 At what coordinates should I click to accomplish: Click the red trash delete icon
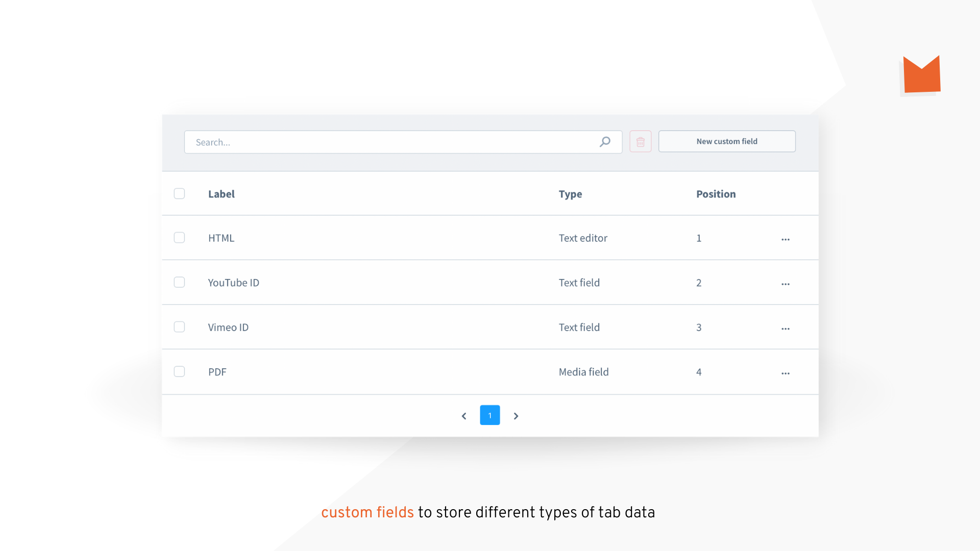pyautogui.click(x=641, y=142)
